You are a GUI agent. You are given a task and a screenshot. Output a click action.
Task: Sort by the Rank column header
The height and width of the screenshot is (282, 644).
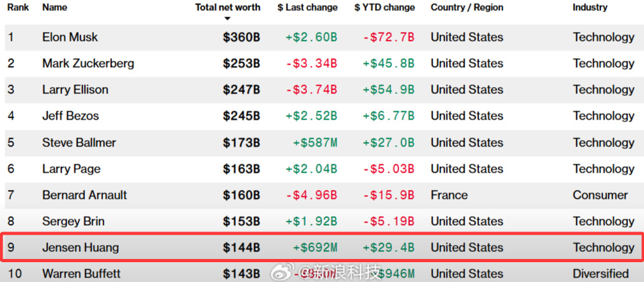(x=19, y=8)
